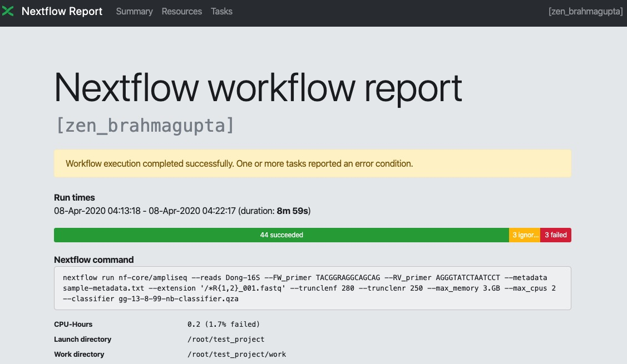Jump to the Tasks nav section
The width and height of the screenshot is (627, 364).
tap(221, 11)
